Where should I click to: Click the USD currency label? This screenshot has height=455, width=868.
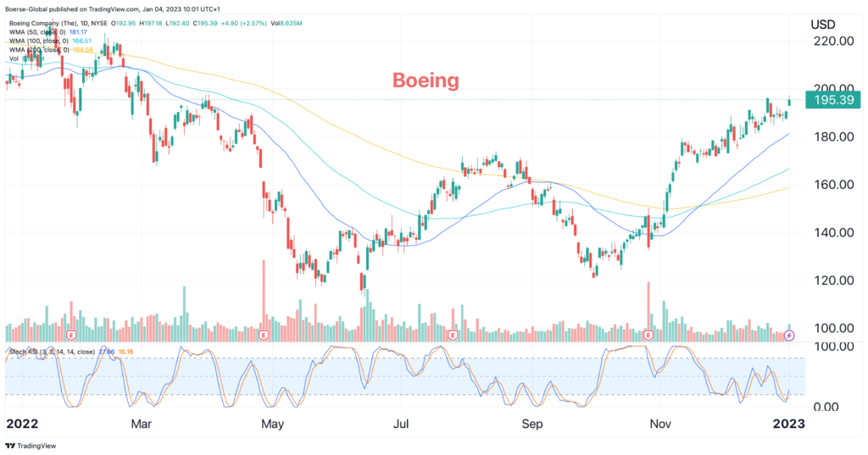[822, 25]
